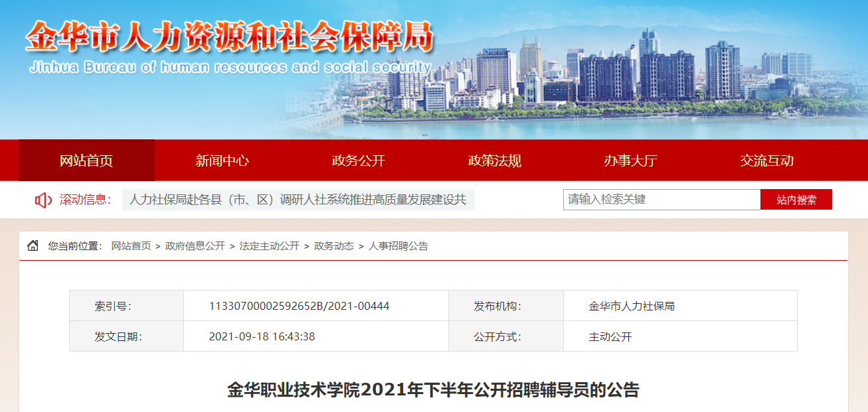
Task: Click the 主动公开 value cell
Action: coord(680,336)
